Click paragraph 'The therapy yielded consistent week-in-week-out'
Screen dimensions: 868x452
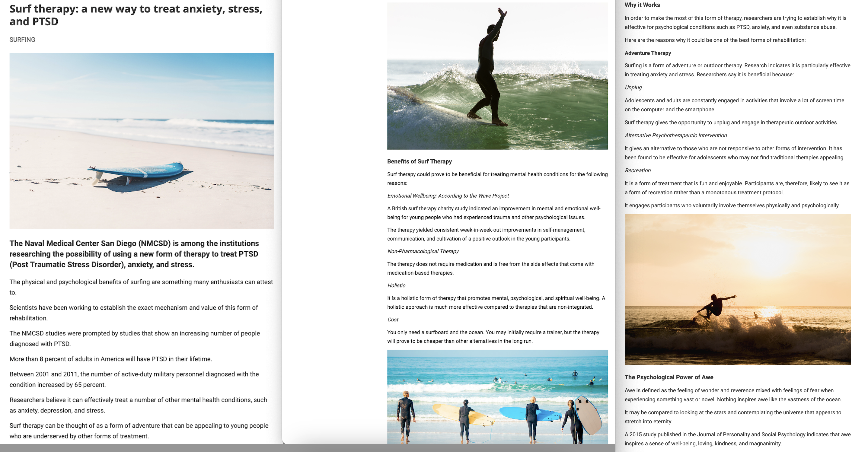(x=486, y=234)
